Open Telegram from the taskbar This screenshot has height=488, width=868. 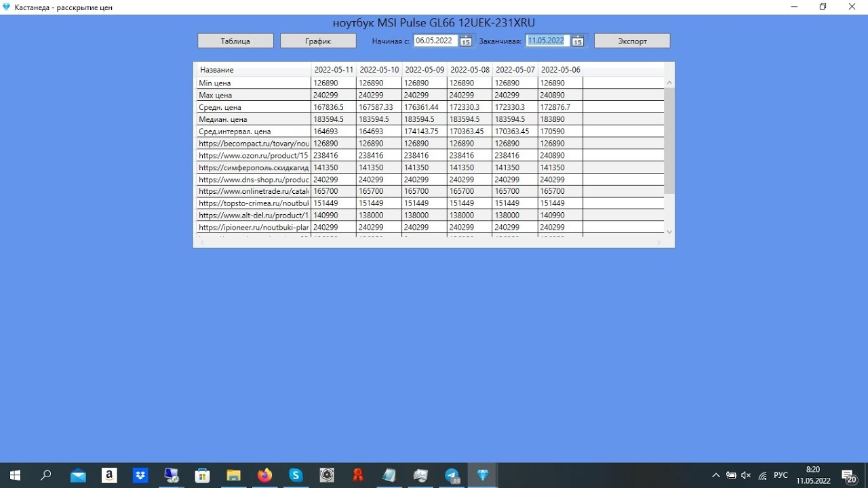click(452, 476)
